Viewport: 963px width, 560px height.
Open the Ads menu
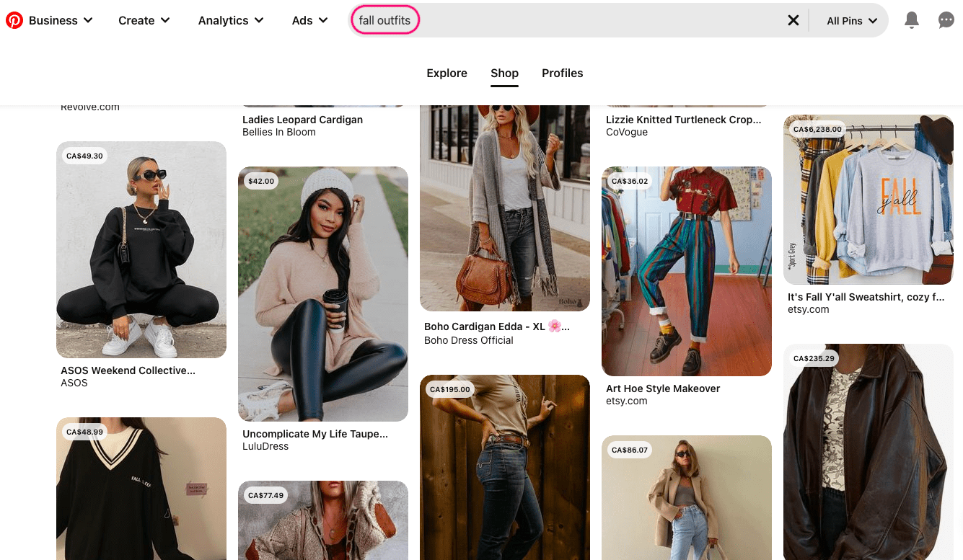pyautogui.click(x=309, y=20)
